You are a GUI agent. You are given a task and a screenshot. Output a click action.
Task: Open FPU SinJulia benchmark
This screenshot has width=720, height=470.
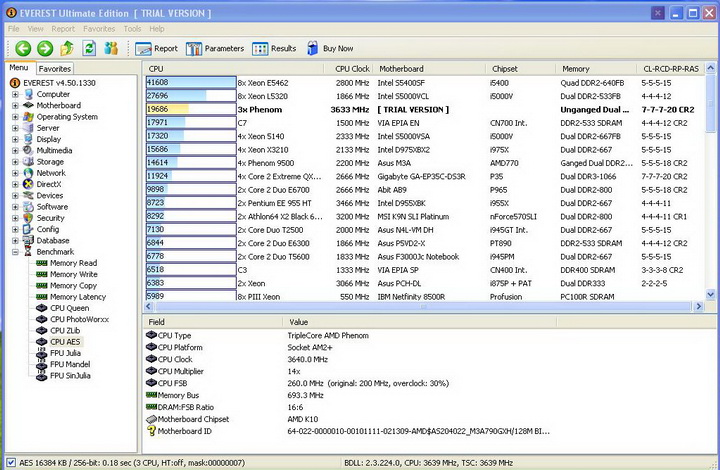70,375
